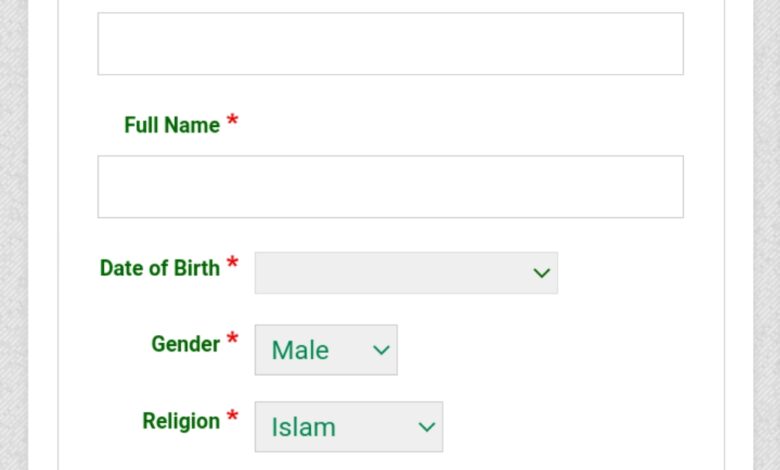Select the Islam value text in Religion

pos(303,427)
